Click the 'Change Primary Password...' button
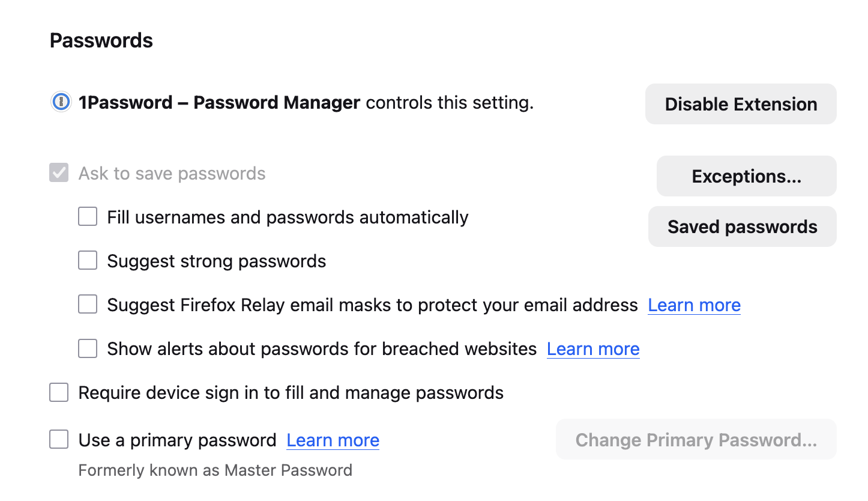Screen dimensions: 868x501 tap(696, 440)
